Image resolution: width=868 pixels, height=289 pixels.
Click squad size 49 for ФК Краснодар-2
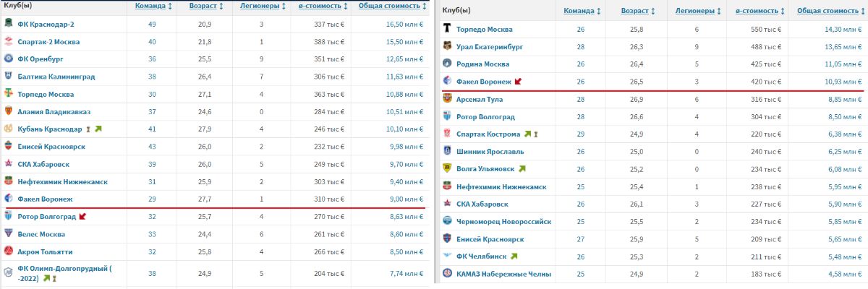point(152,25)
